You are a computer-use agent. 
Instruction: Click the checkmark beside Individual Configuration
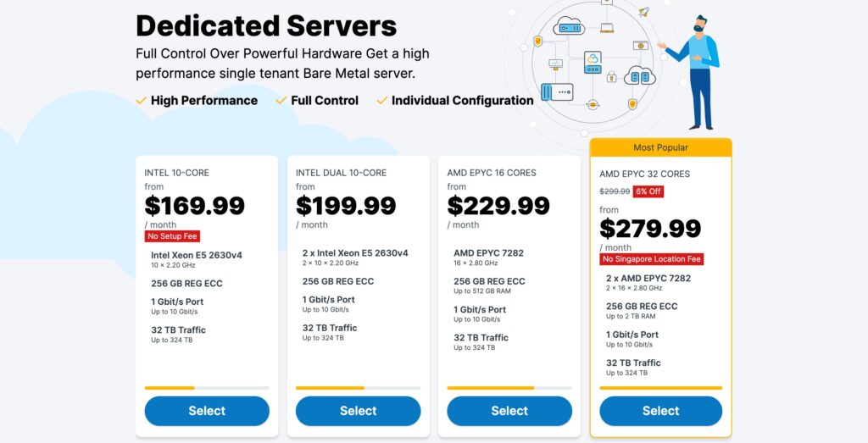click(x=382, y=101)
